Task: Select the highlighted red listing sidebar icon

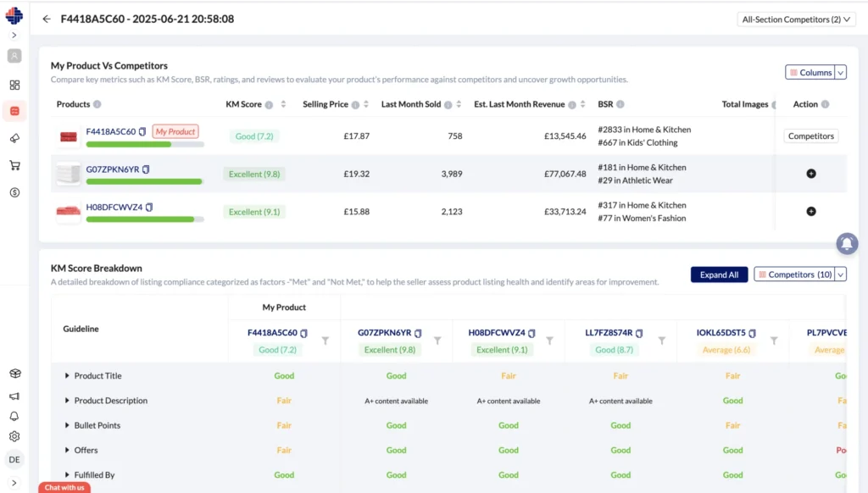Action: (x=14, y=111)
